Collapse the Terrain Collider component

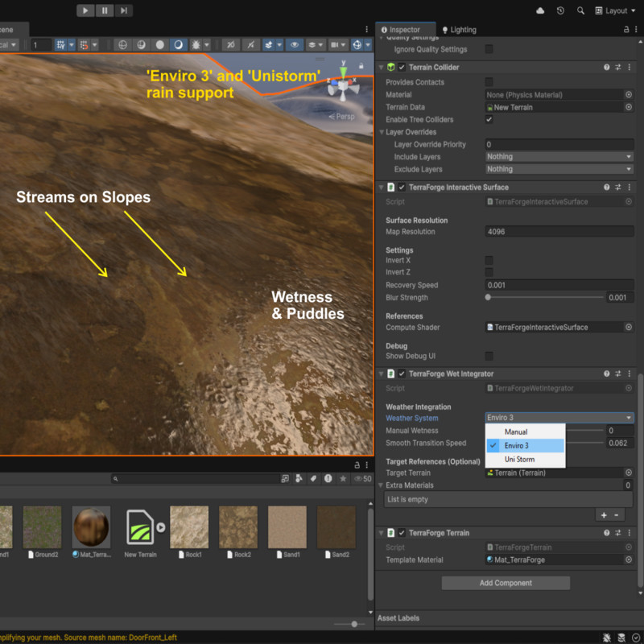coord(381,67)
